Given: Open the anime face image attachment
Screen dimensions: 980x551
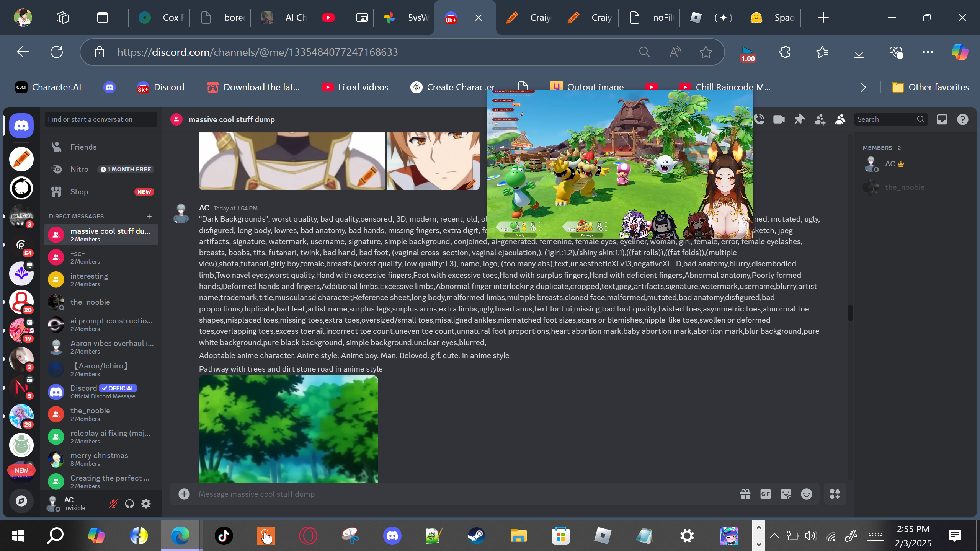Looking at the screenshot, I should tap(433, 161).
